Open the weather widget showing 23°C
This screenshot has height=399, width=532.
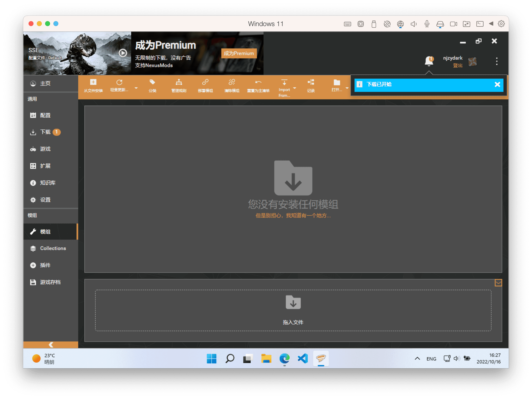tap(44, 359)
